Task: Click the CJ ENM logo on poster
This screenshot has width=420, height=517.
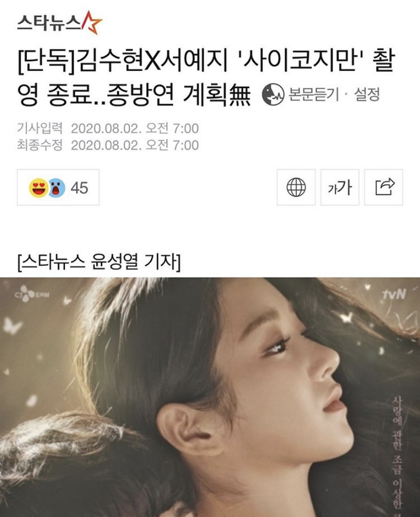Action: [x=31, y=294]
